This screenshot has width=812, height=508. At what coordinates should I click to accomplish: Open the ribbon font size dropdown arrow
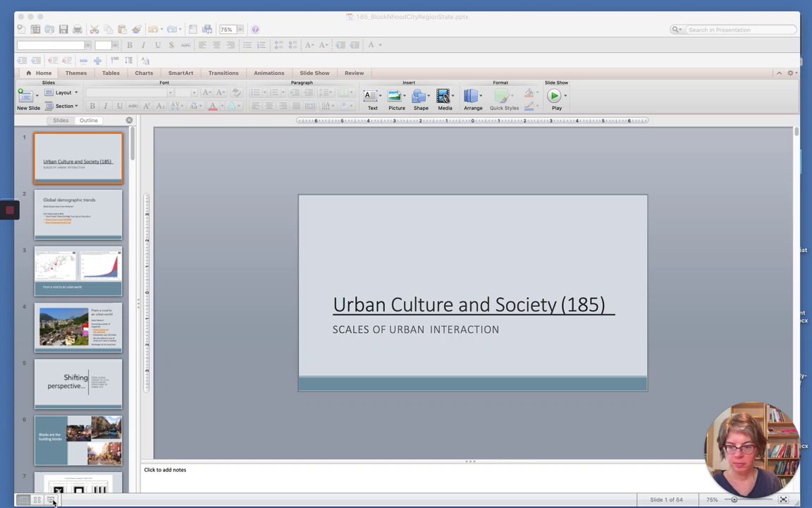tap(194, 92)
